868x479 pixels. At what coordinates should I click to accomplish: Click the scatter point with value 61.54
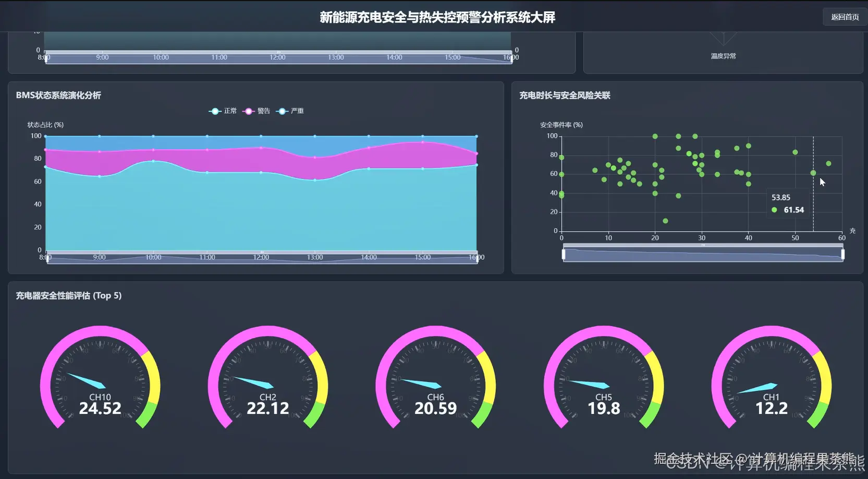(813, 173)
